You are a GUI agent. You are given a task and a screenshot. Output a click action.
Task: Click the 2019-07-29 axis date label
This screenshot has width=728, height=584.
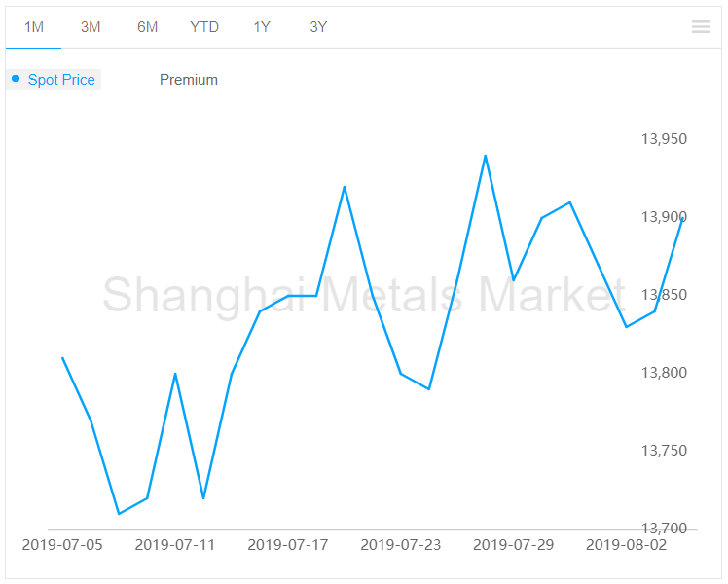(x=514, y=544)
